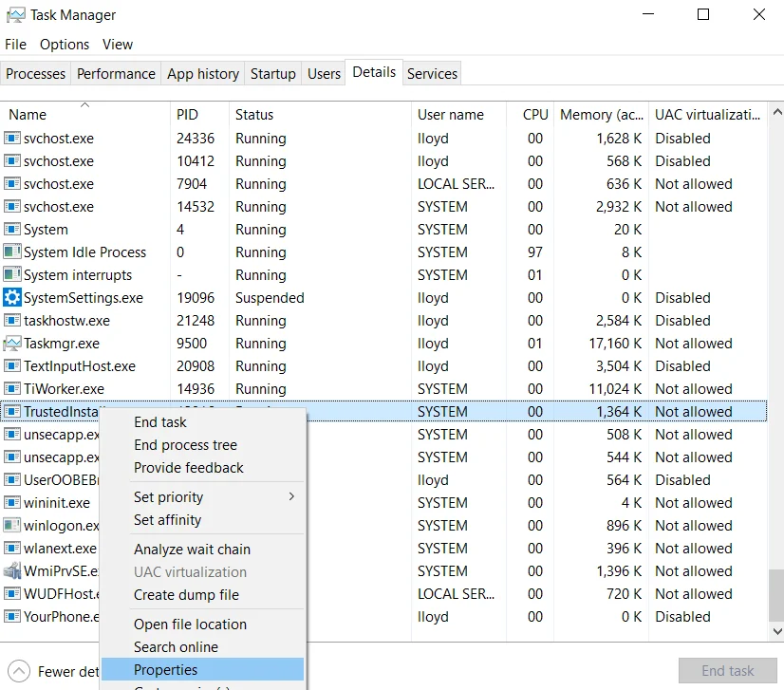Click the grayed UAC virtualization menu entry
The width and height of the screenshot is (784, 690).
[203, 572]
